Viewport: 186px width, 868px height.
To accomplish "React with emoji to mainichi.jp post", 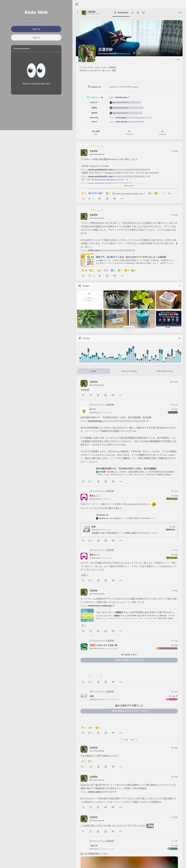I will [x=106, y=481].
